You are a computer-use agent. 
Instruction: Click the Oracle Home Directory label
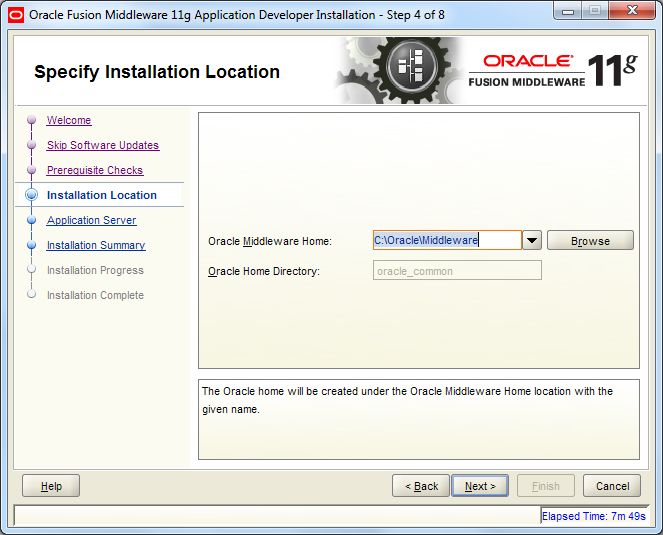(264, 271)
